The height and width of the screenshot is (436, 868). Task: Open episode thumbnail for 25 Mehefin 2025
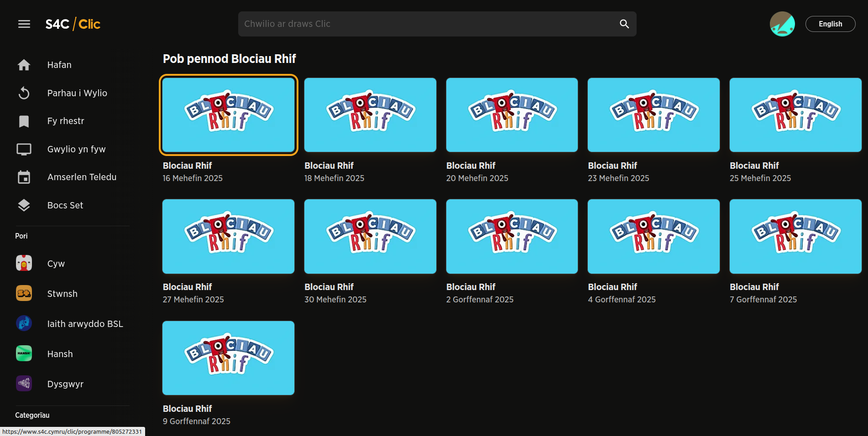795,115
